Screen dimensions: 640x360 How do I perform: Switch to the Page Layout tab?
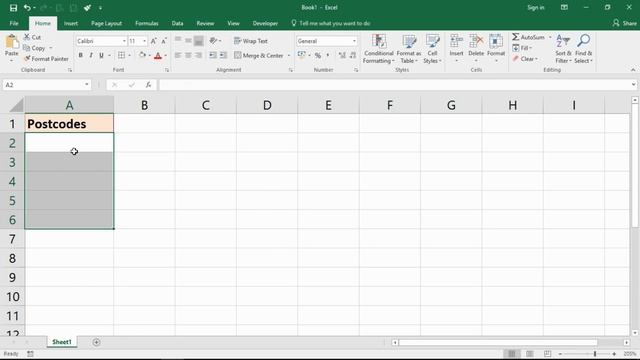[x=106, y=23]
